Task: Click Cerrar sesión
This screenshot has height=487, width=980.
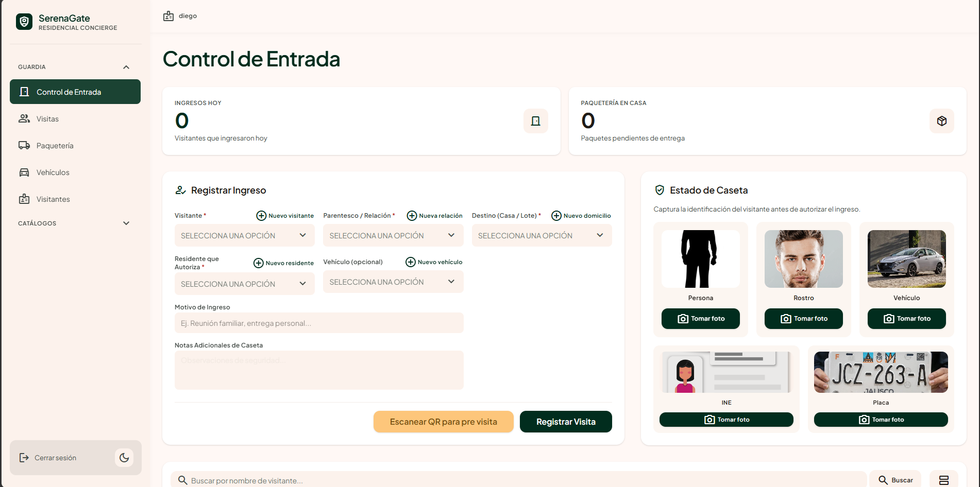Action: 55,458
